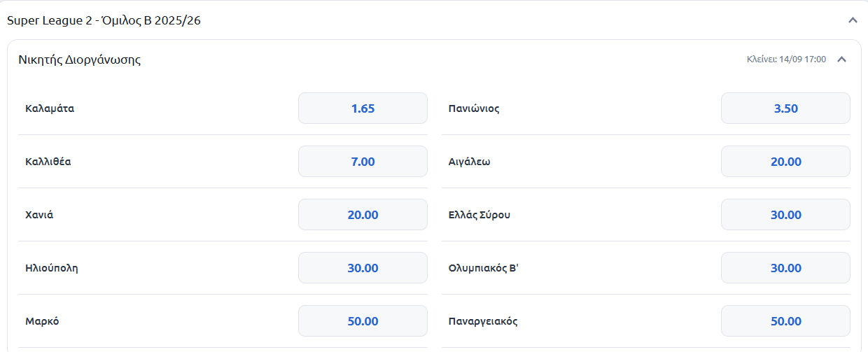Click the Super League 2 - Όμιλος Β header title
The width and height of the screenshot is (868, 352).
(104, 20)
